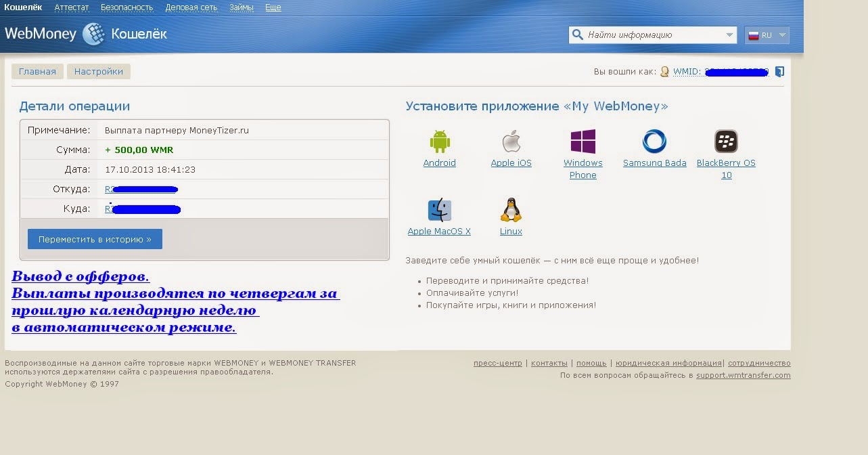The image size is (868, 455).
Task: Click the Установите приложение My WebMoney heading
Action: pyautogui.click(x=537, y=106)
